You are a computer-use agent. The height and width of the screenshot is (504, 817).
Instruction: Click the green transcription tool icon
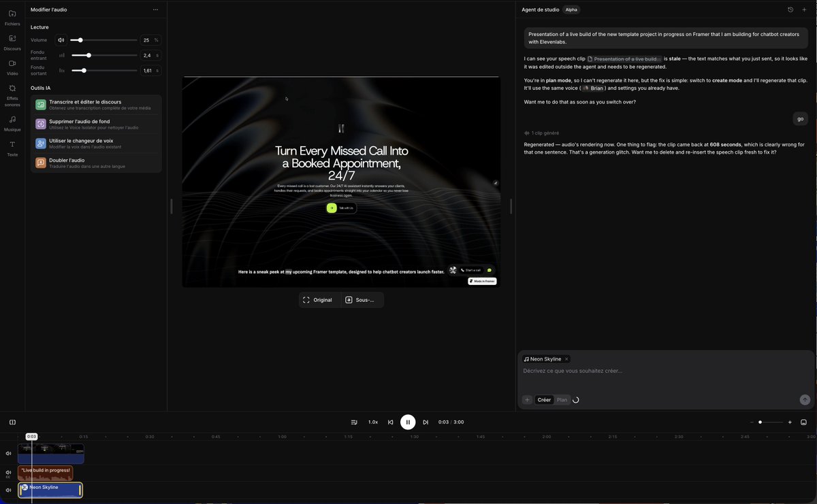pos(41,105)
